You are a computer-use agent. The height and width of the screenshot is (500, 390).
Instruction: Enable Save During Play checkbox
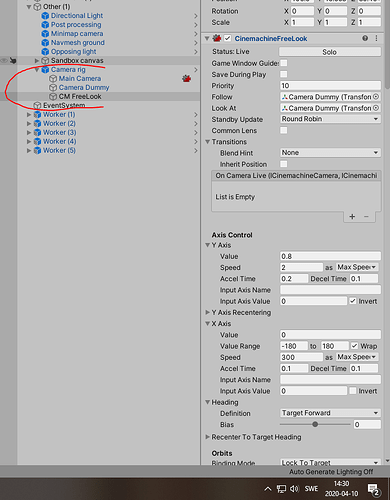(x=284, y=74)
